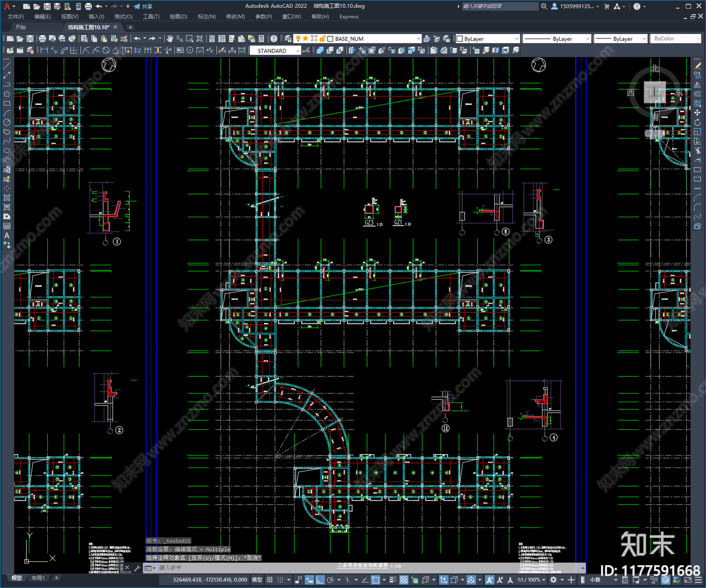Choose the Circle draw tool

click(x=7, y=122)
